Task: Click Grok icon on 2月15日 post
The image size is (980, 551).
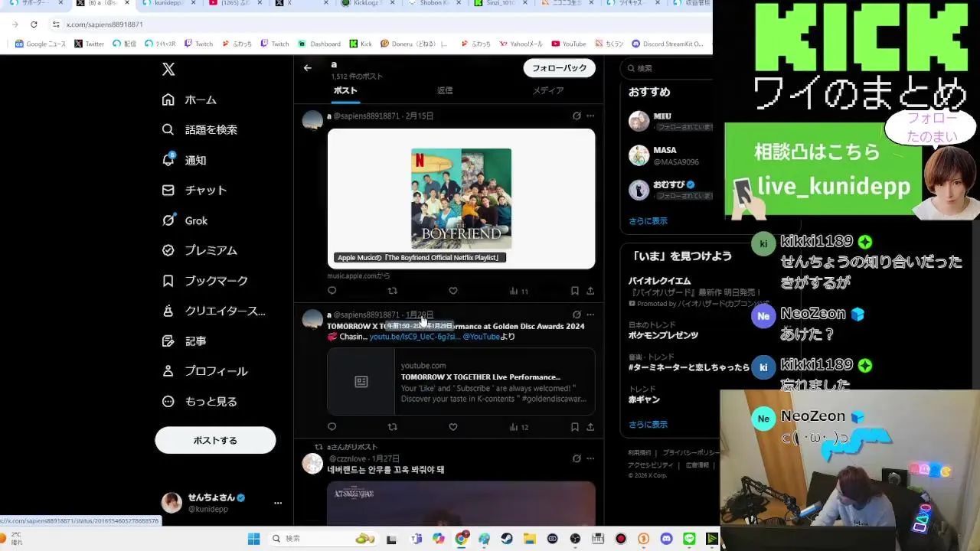Action: click(x=577, y=116)
